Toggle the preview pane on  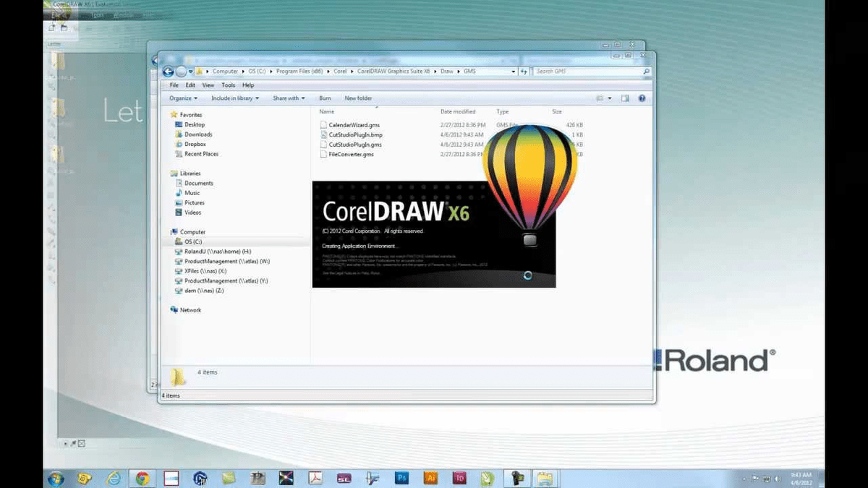pos(624,98)
